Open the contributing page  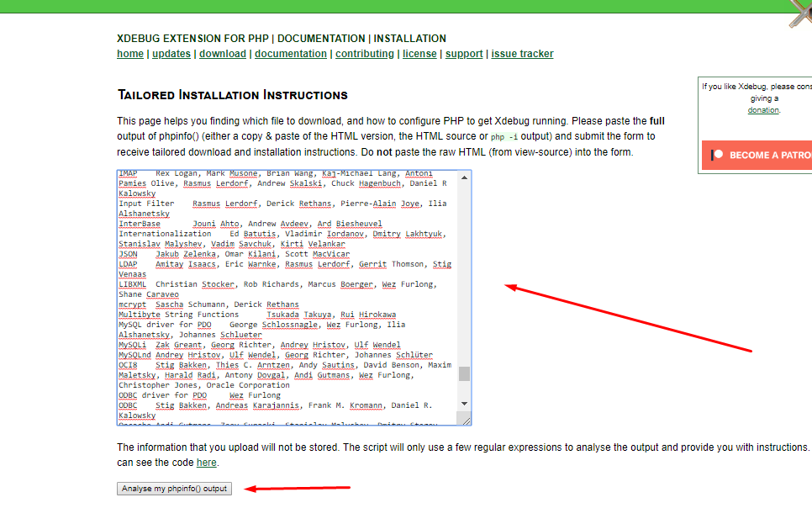365,54
